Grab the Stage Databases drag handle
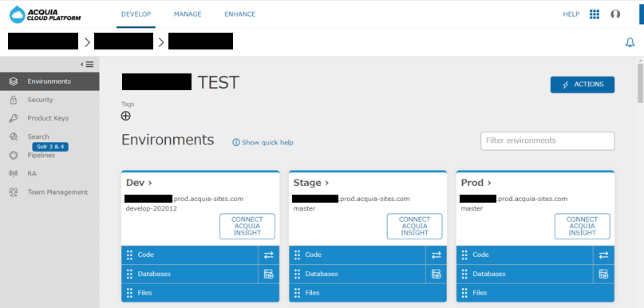Image resolution: width=644 pixels, height=308 pixels. [x=297, y=274]
